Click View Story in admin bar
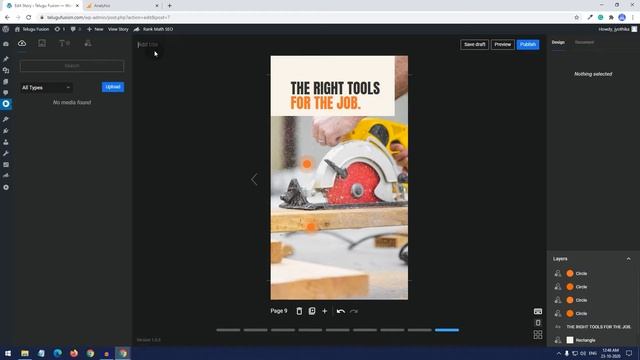 point(118,29)
